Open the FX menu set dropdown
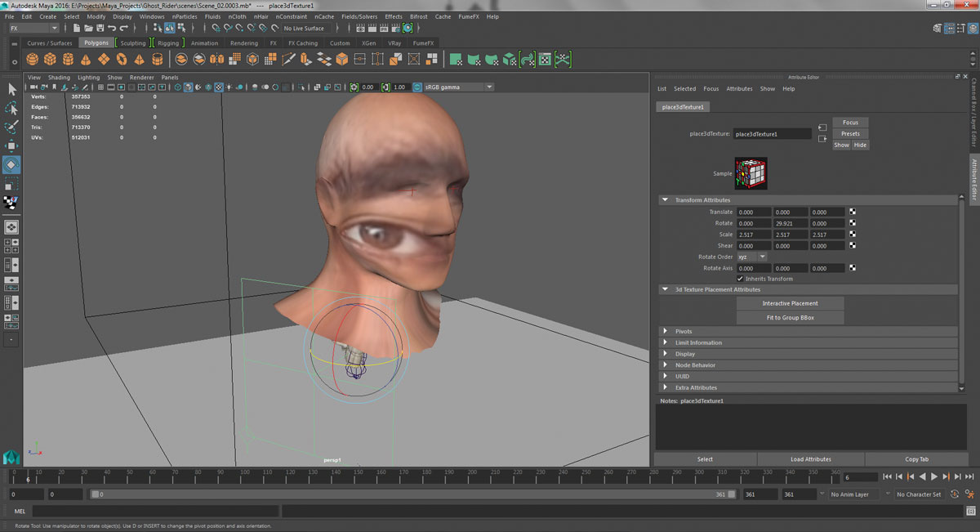Image resolution: width=980 pixels, height=532 pixels. click(33, 28)
